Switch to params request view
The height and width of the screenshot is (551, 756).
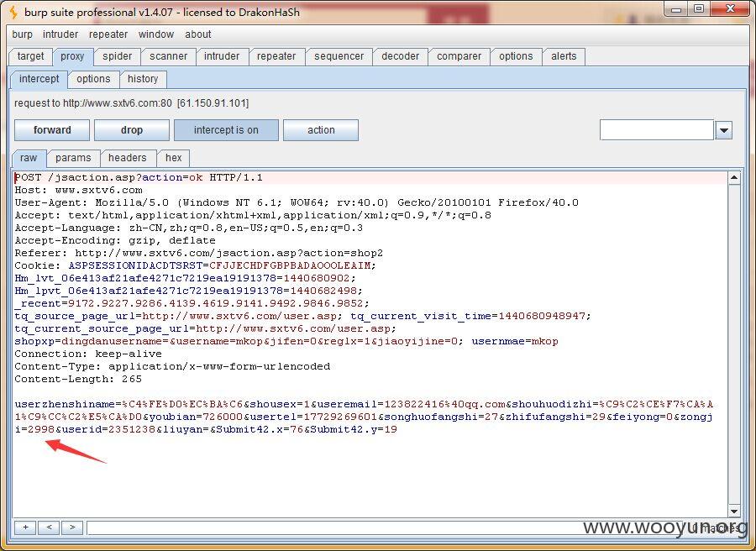pyautogui.click(x=73, y=158)
